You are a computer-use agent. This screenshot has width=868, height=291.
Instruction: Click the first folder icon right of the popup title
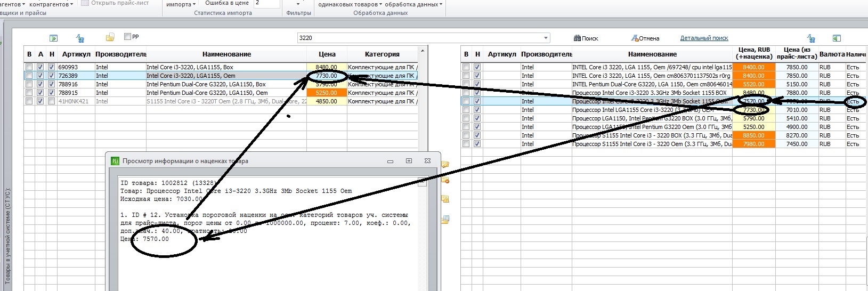pyautogui.click(x=445, y=165)
